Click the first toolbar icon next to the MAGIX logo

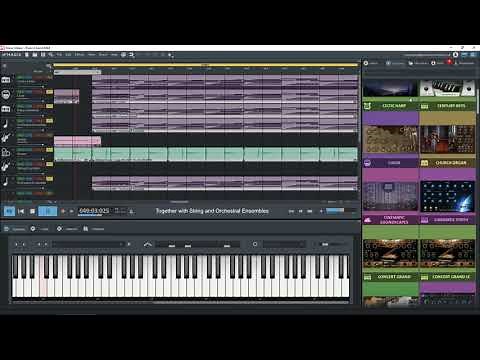coord(27,55)
